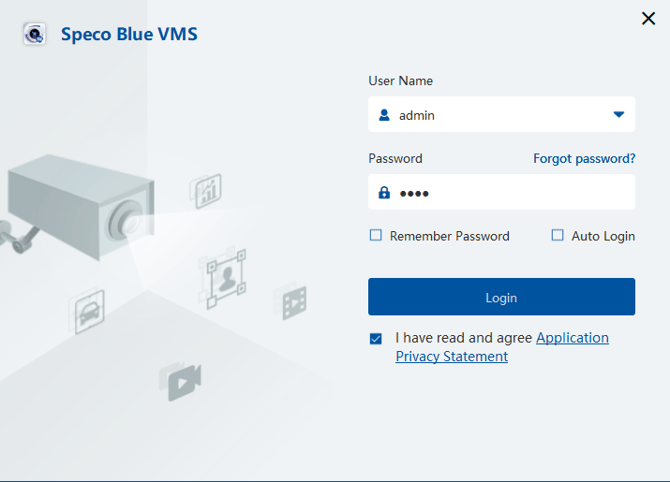The width and height of the screenshot is (670, 482).
Task: Click the video playback camera icon
Action: pos(181,381)
